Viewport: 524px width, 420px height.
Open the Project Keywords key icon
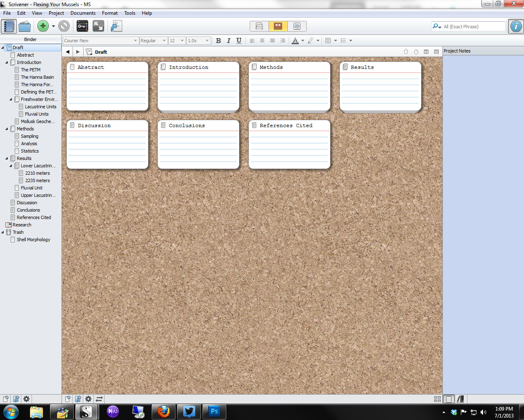(x=82, y=26)
